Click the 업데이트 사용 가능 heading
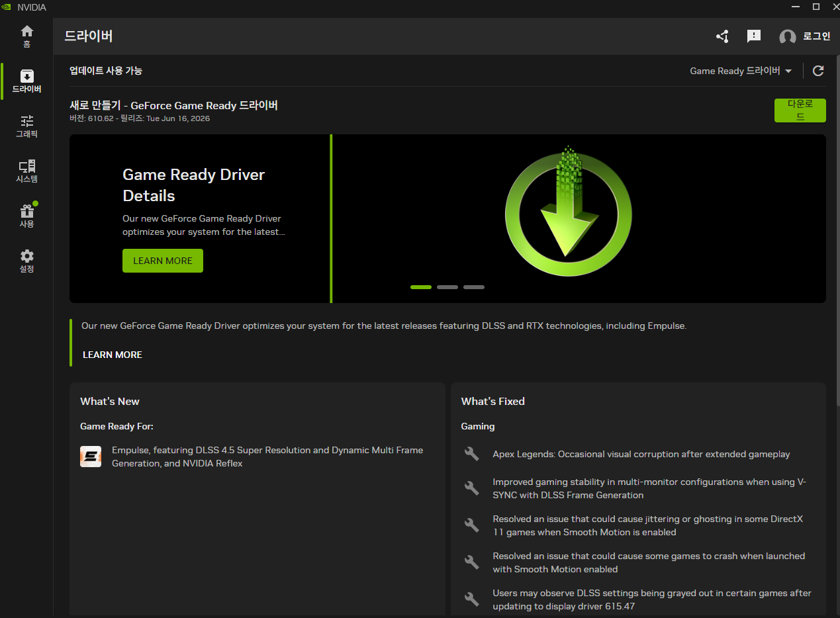 [x=106, y=71]
